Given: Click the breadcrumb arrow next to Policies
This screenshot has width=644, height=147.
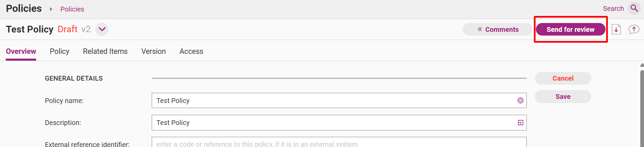Looking at the screenshot, I should point(51,9).
